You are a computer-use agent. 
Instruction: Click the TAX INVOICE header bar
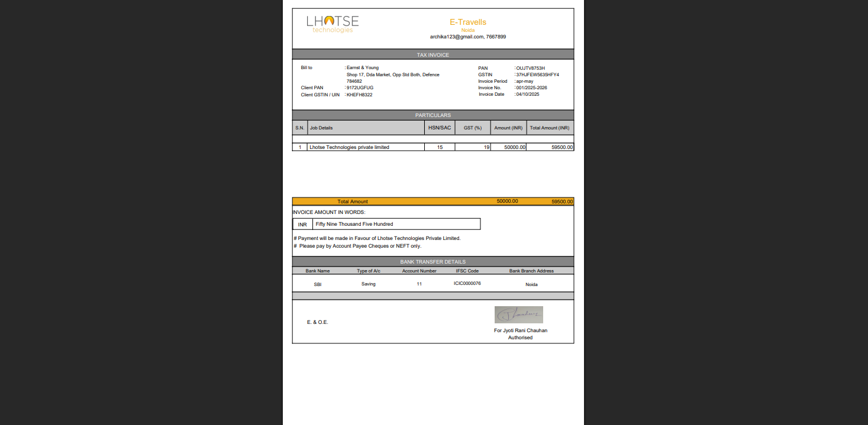click(x=433, y=54)
